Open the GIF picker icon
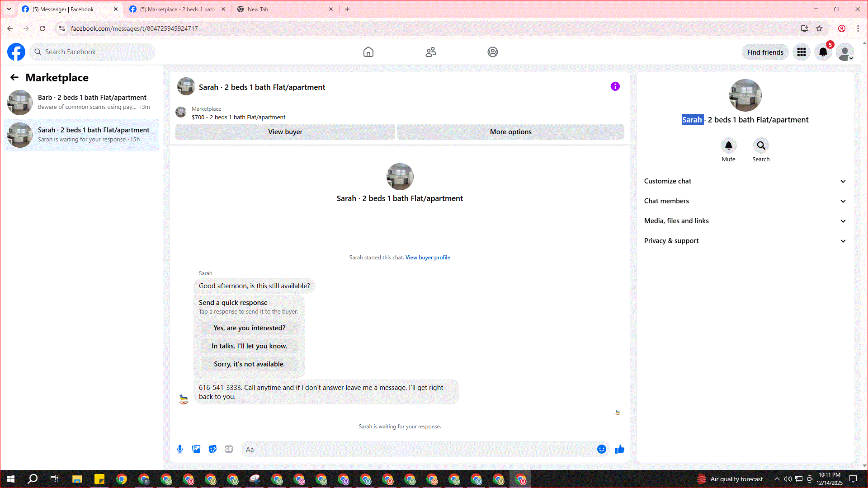 click(229, 449)
